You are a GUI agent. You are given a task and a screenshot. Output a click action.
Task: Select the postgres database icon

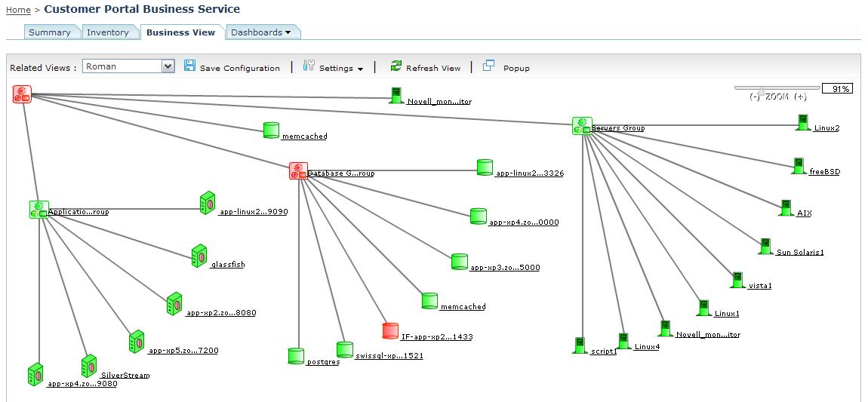click(297, 356)
